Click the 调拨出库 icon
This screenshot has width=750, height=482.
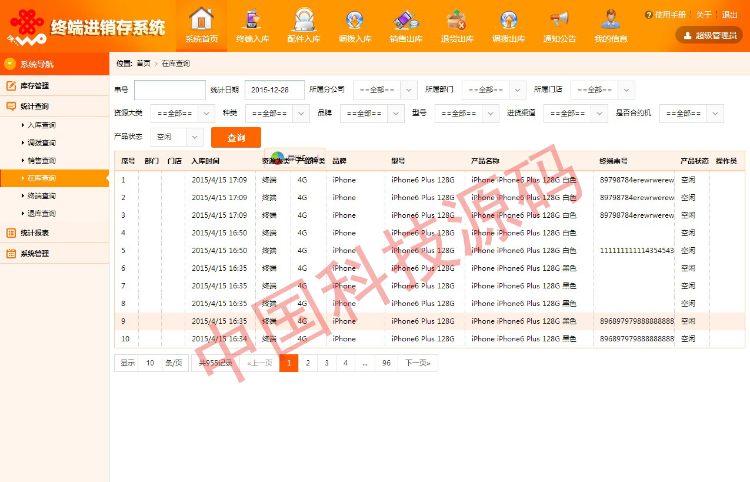point(508,20)
